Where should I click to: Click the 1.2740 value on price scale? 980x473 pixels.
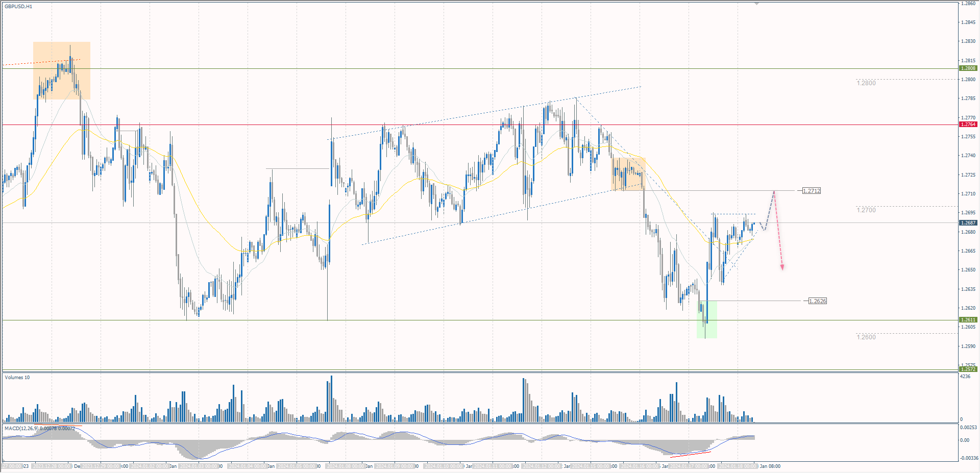tap(968, 156)
